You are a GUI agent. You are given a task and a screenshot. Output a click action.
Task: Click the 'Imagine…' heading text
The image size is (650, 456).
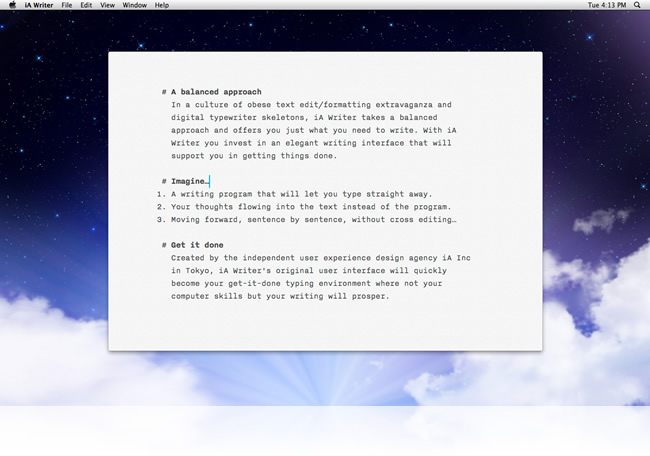[x=189, y=181]
